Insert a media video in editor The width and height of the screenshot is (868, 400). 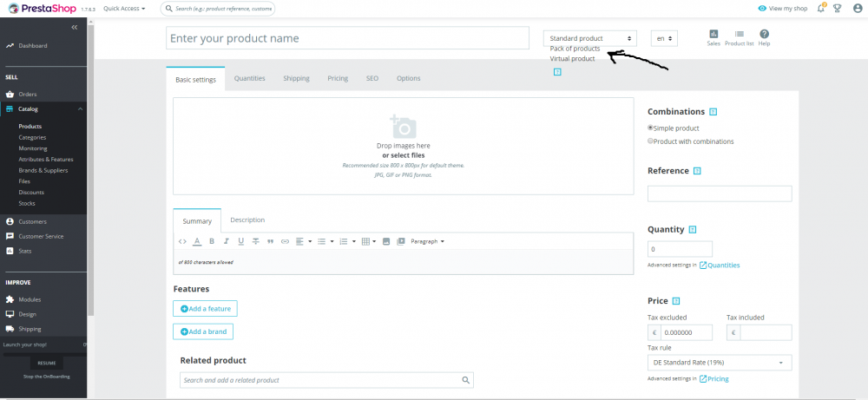401,241
